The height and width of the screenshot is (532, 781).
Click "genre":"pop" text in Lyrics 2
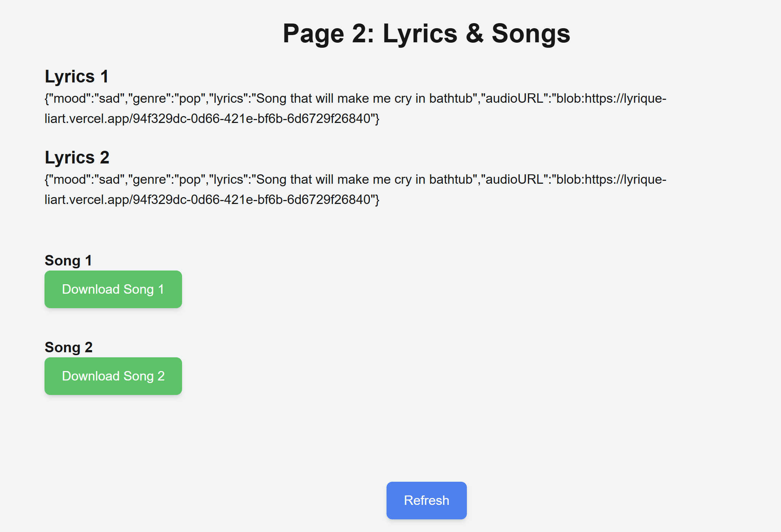166,179
